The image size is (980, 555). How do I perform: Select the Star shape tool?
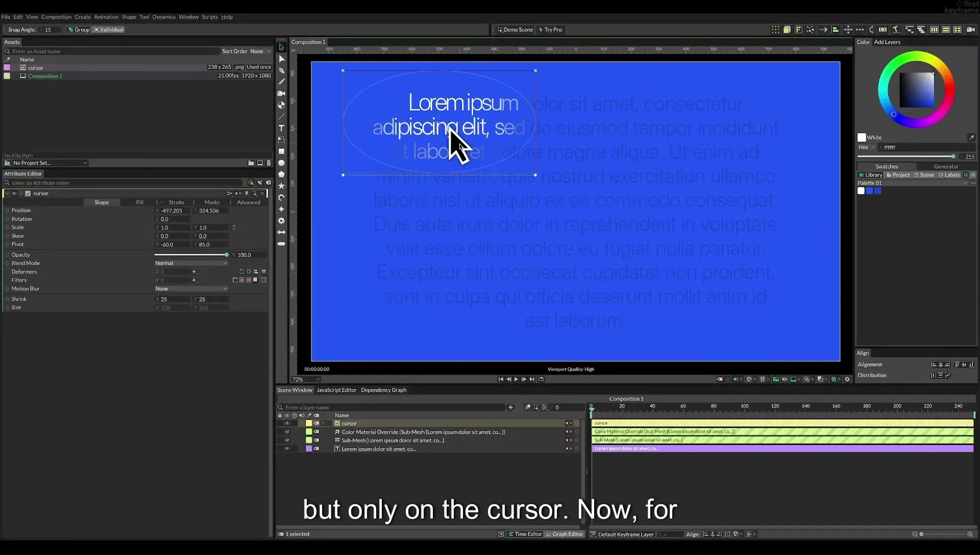(281, 186)
